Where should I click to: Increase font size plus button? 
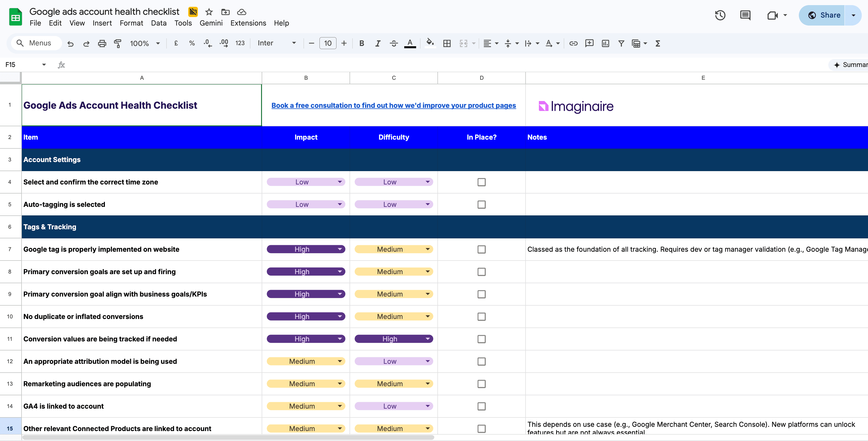pyautogui.click(x=344, y=43)
